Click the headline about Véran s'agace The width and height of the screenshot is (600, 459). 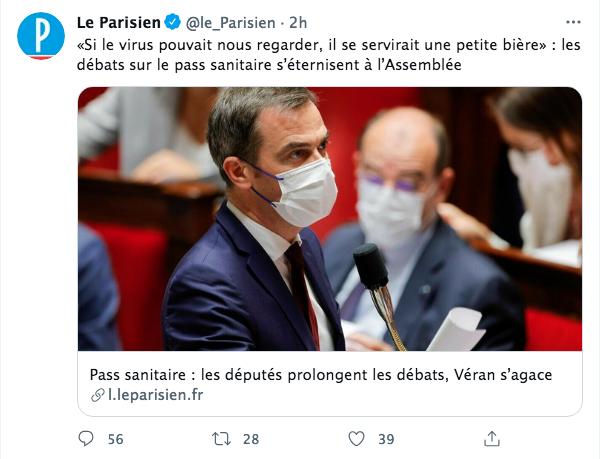click(x=321, y=374)
